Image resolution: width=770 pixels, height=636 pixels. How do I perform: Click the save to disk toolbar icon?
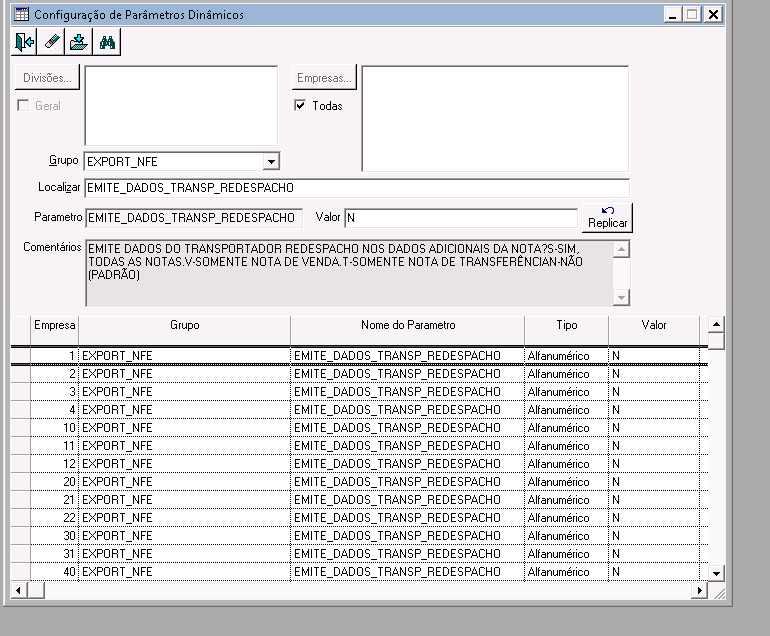pyautogui.click(x=79, y=42)
